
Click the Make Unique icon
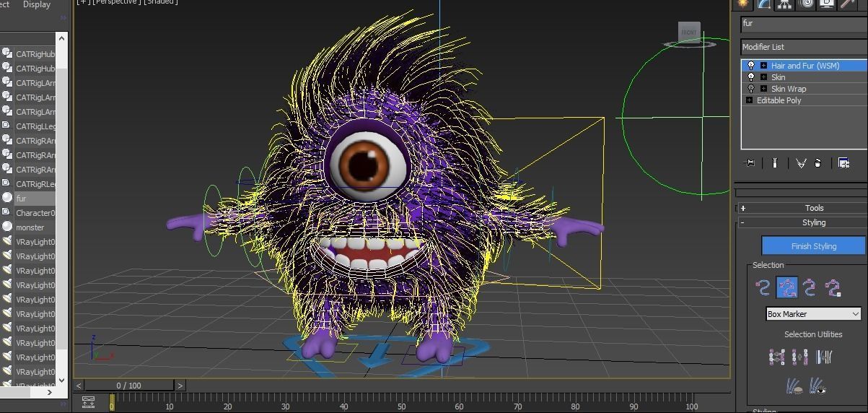pos(801,163)
